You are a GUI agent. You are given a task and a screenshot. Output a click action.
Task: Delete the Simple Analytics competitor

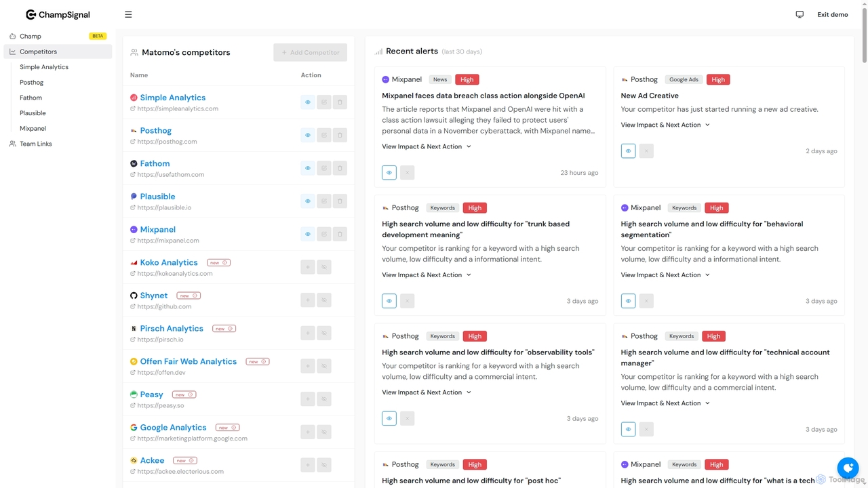[340, 102]
